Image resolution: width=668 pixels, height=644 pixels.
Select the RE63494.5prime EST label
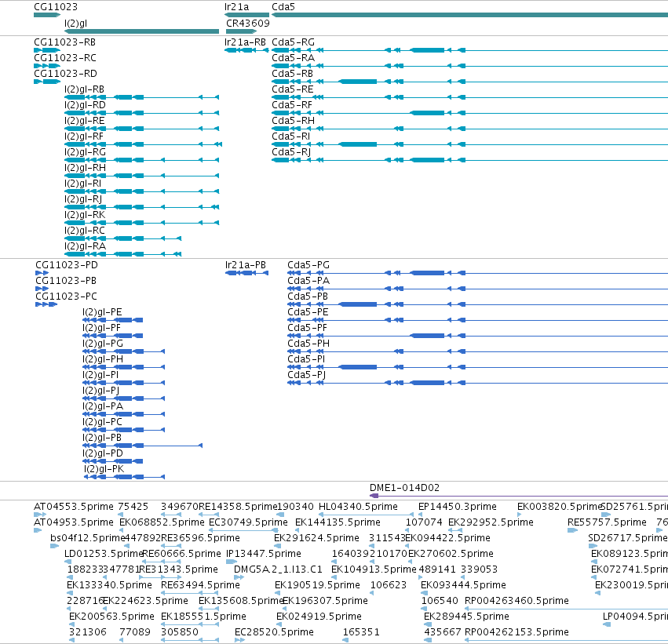pos(201,585)
